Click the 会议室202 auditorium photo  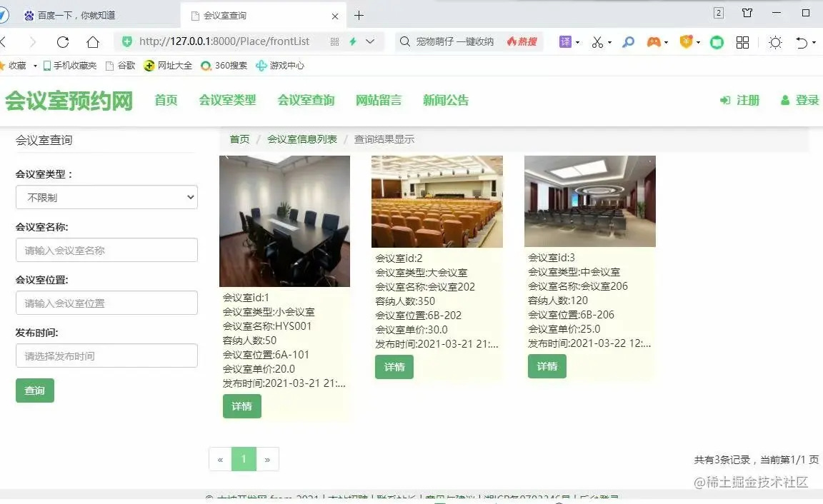pos(437,201)
